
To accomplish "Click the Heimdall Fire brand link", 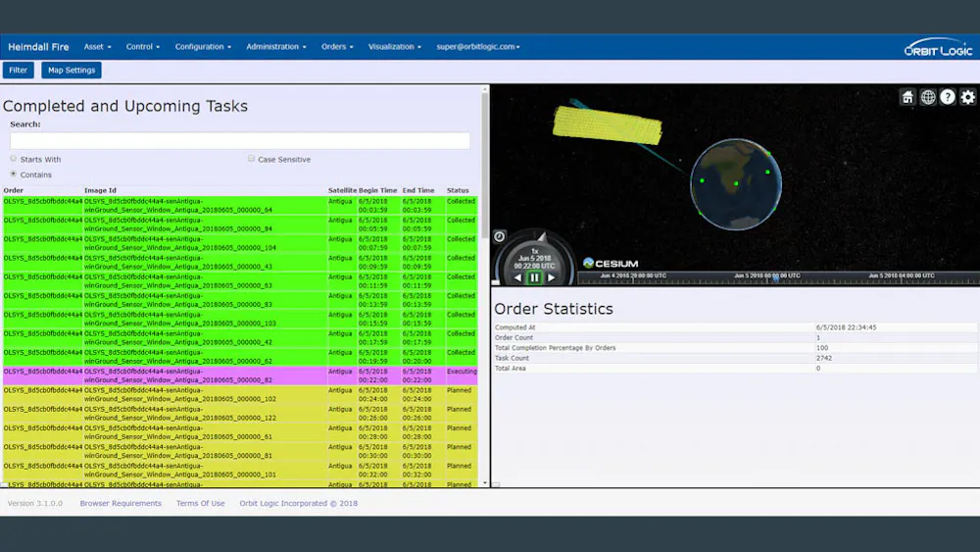I will click(38, 47).
